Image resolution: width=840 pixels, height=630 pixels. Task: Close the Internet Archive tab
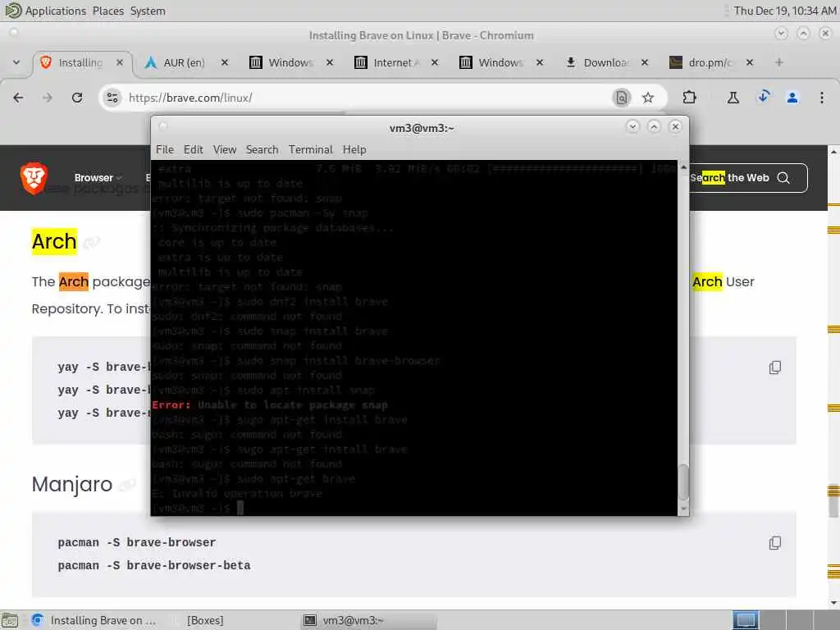tap(435, 62)
